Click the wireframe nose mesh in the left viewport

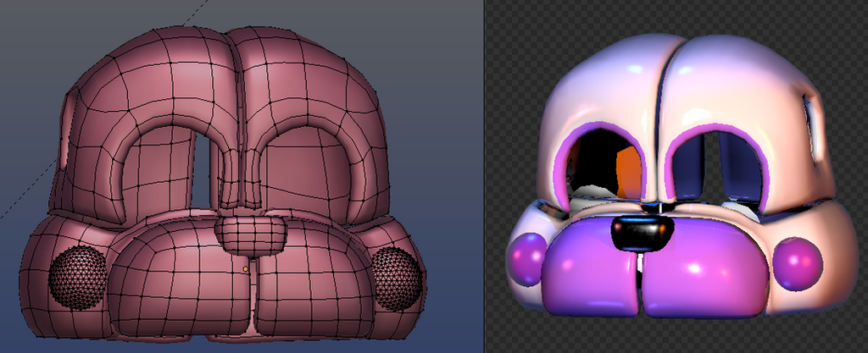[x=251, y=236]
